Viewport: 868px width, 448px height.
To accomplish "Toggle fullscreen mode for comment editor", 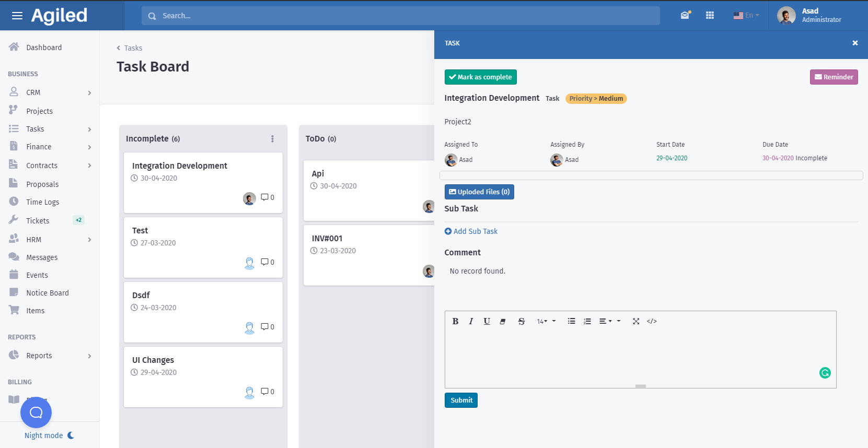I will pos(636,322).
